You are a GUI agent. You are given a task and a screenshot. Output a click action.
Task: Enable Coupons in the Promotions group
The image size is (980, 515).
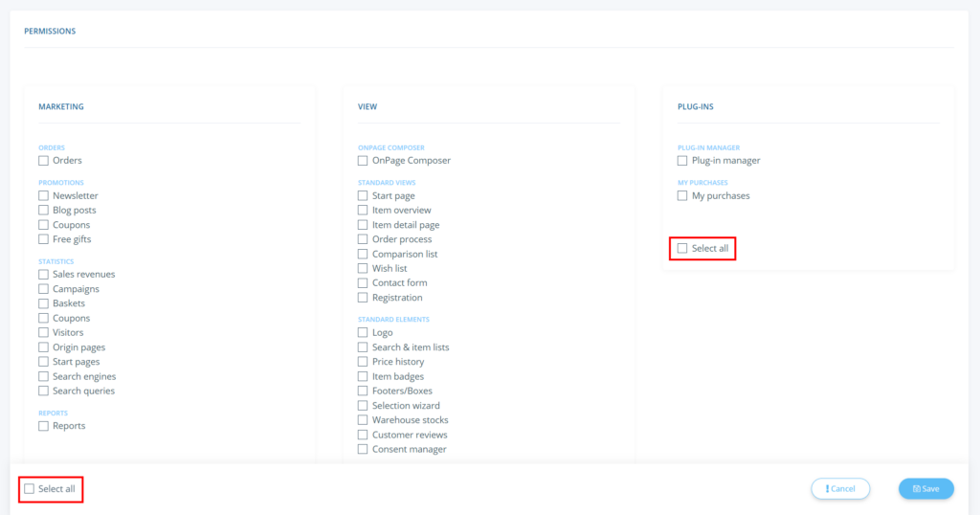pyautogui.click(x=43, y=224)
